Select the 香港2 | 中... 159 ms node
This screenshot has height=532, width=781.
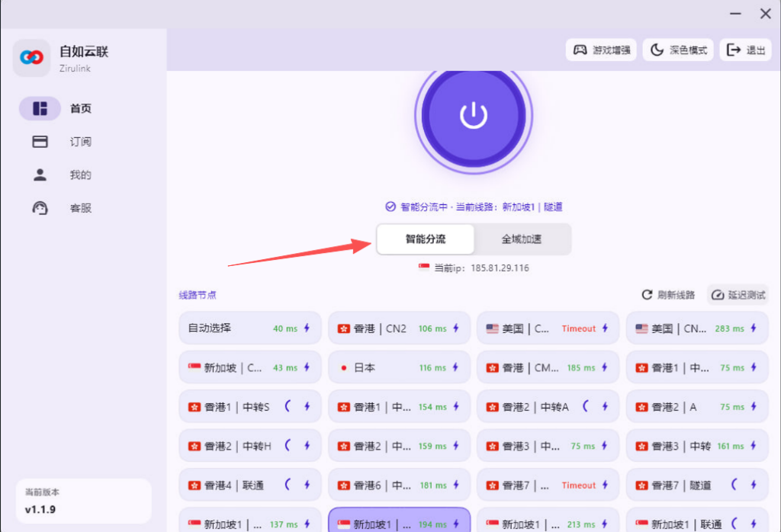(x=399, y=445)
